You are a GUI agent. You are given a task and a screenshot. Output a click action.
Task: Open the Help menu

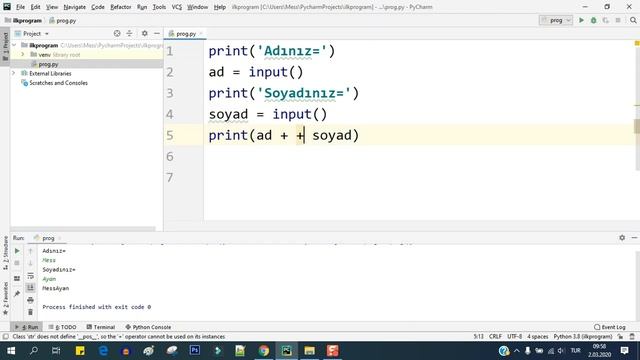(220, 7)
